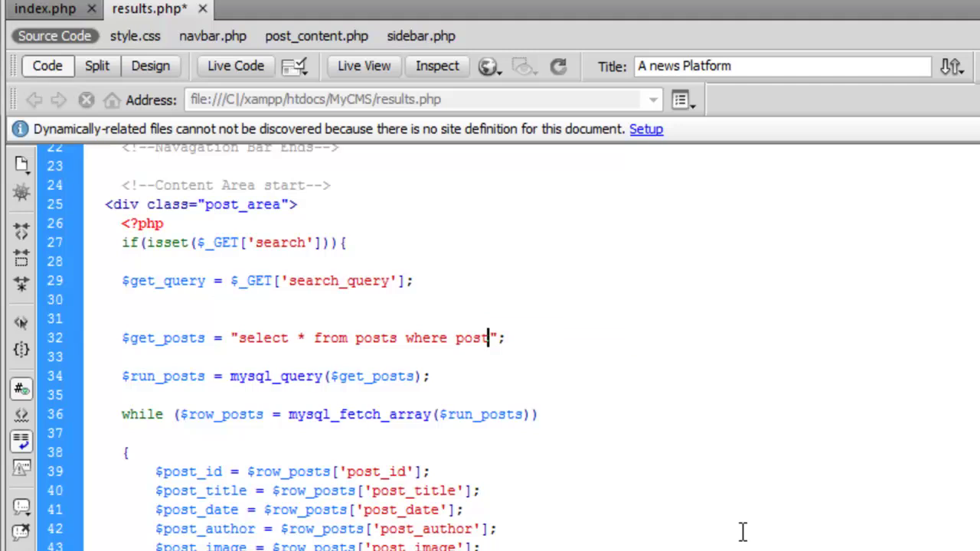This screenshot has height=551, width=980.
Task: Switch to Design view
Action: pos(150,66)
